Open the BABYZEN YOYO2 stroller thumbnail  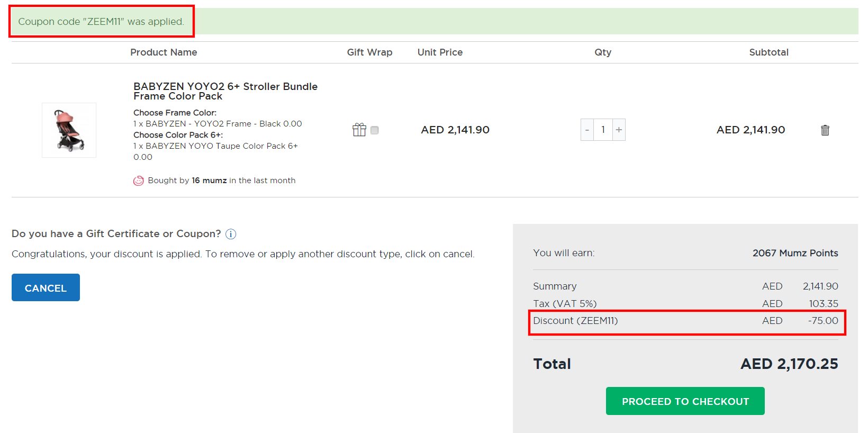69,130
